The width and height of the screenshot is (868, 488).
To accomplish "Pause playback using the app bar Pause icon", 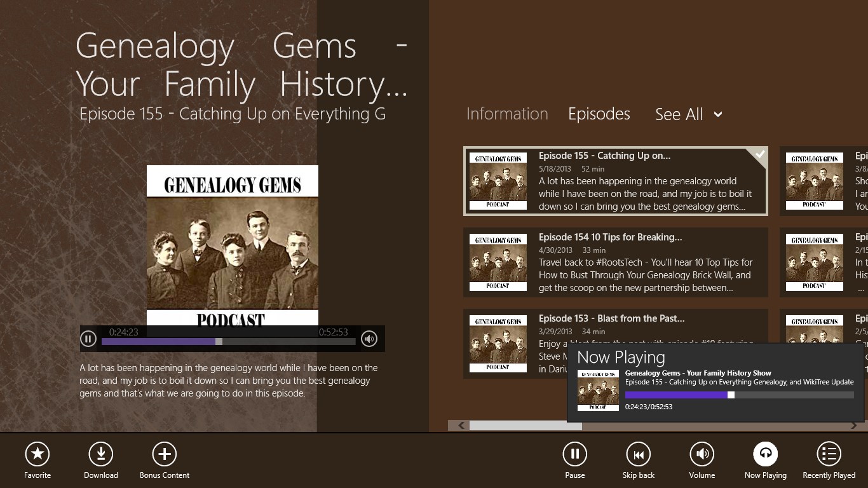I will click(574, 454).
